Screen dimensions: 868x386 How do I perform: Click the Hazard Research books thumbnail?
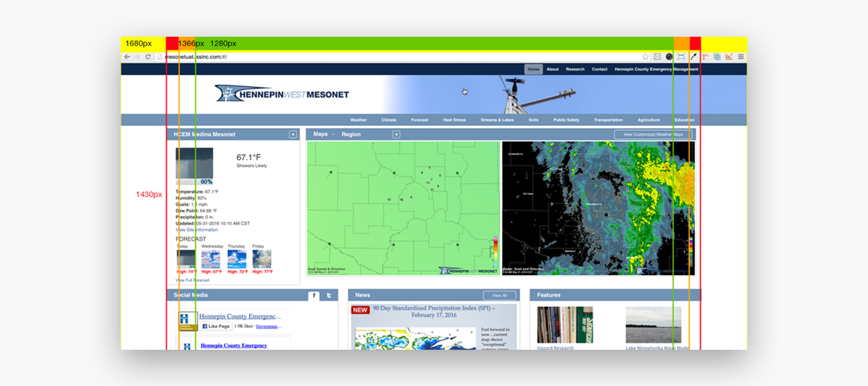[565, 325]
